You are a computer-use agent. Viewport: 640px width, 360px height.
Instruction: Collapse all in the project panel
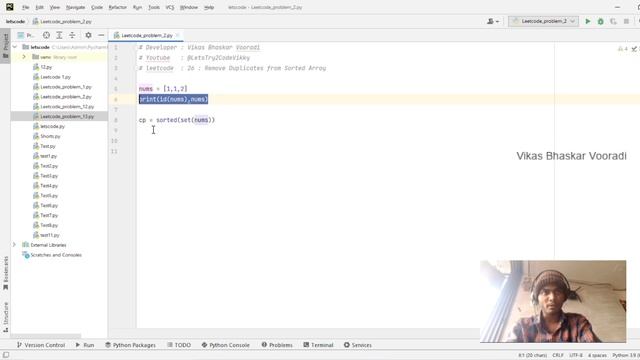point(72,36)
